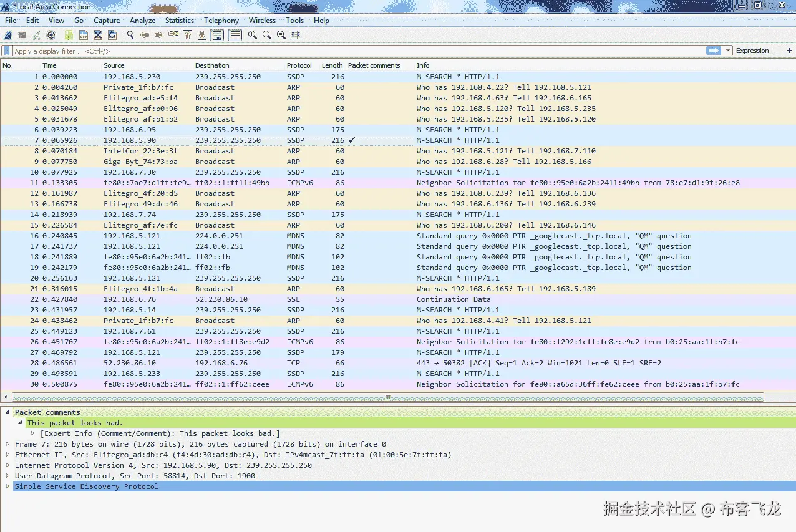Open the Tools menu

pos(295,21)
